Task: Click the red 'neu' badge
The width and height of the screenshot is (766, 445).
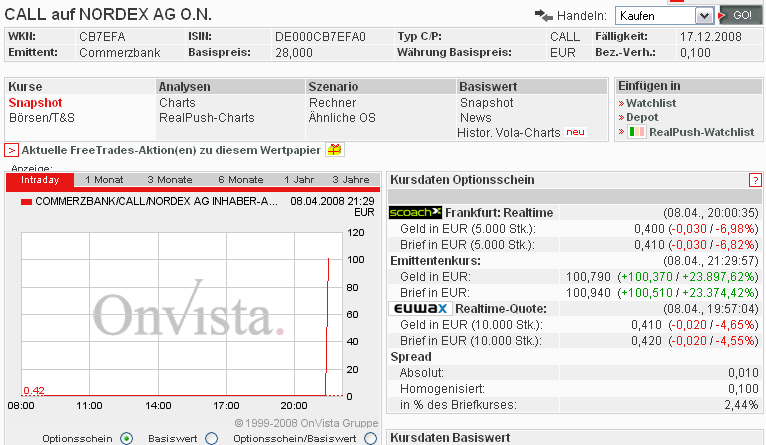Action: 575,132
